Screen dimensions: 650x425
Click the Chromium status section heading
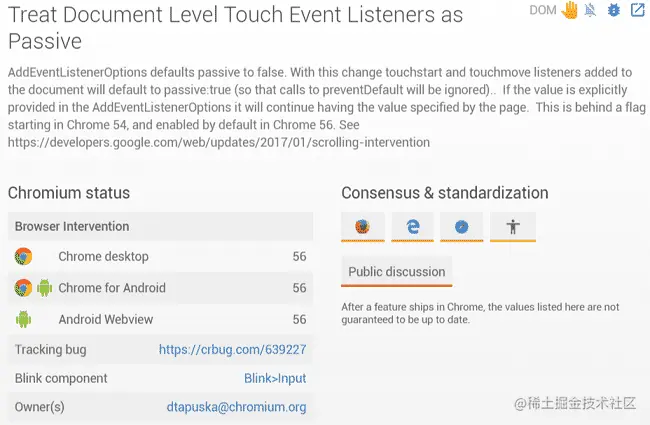[69, 193]
